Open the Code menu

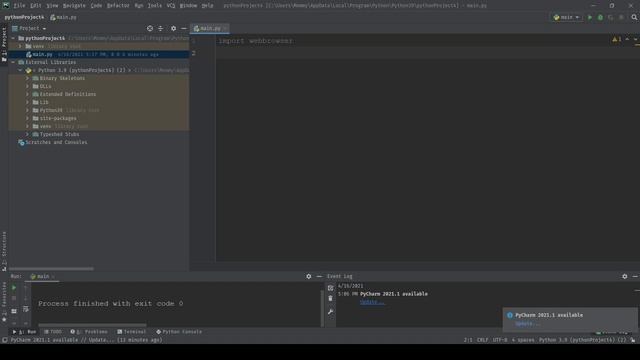point(96,6)
